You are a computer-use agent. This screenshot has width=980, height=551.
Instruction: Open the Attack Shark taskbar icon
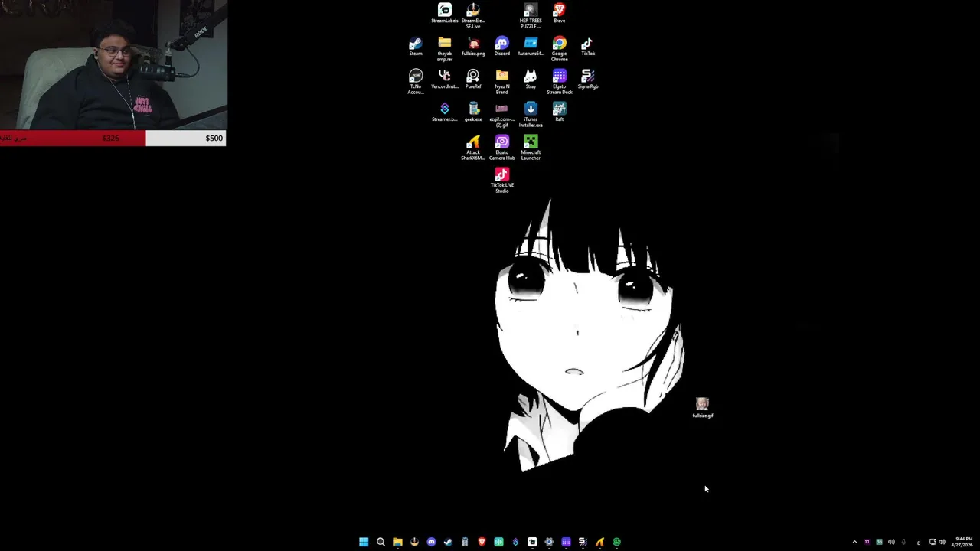pos(599,542)
